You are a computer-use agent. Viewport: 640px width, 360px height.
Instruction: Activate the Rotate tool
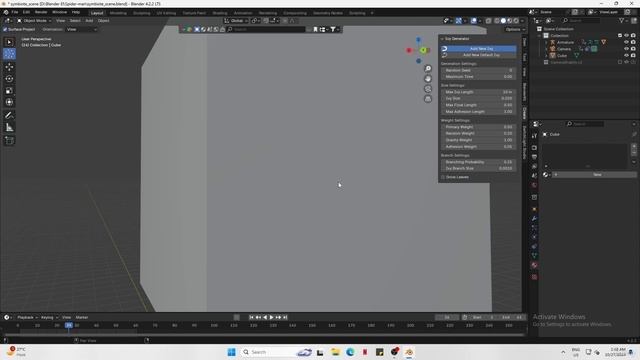[9, 78]
